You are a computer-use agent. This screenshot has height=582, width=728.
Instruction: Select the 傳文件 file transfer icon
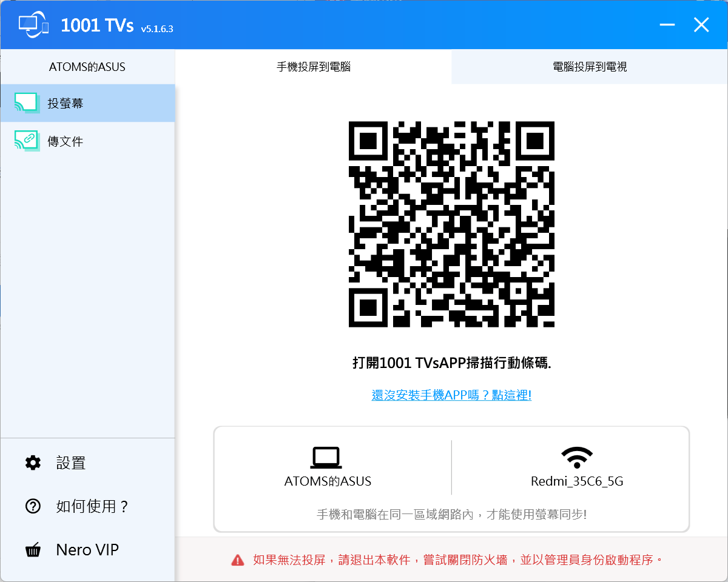tap(26, 141)
